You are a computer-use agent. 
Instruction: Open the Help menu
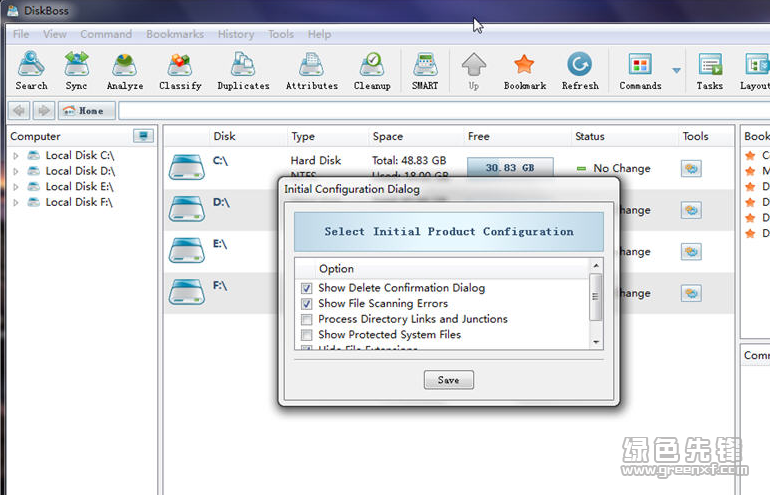[319, 34]
